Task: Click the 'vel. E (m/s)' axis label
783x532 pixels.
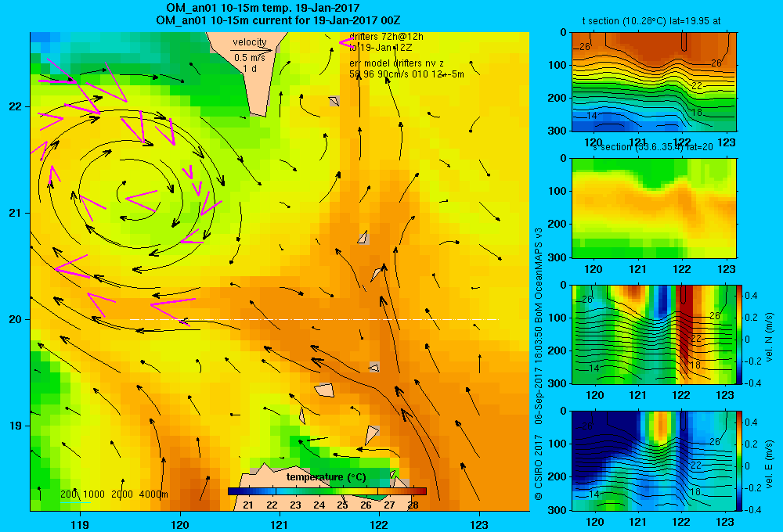Action: (769, 463)
